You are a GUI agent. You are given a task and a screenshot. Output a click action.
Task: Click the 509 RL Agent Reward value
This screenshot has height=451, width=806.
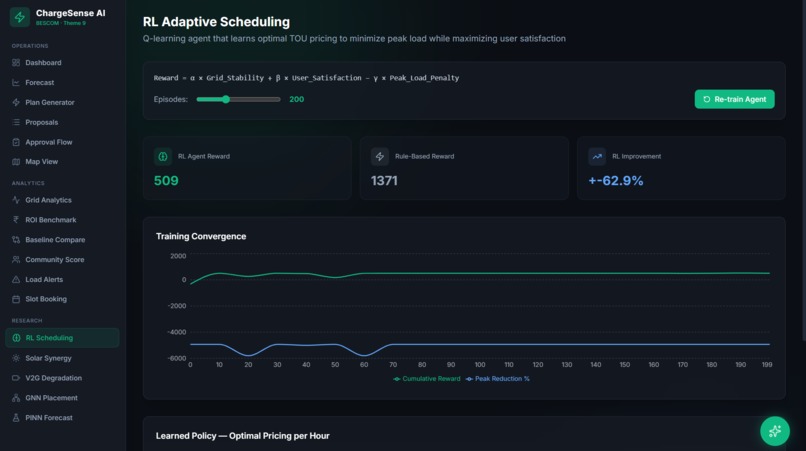(x=166, y=181)
